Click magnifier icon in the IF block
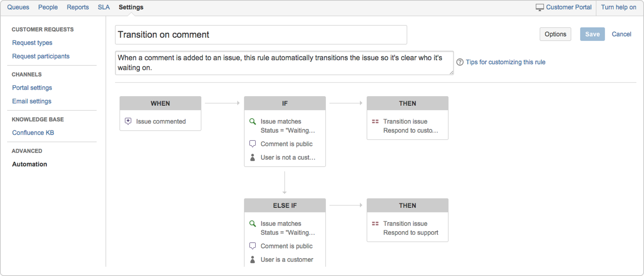The width and height of the screenshot is (644, 276). (x=252, y=121)
